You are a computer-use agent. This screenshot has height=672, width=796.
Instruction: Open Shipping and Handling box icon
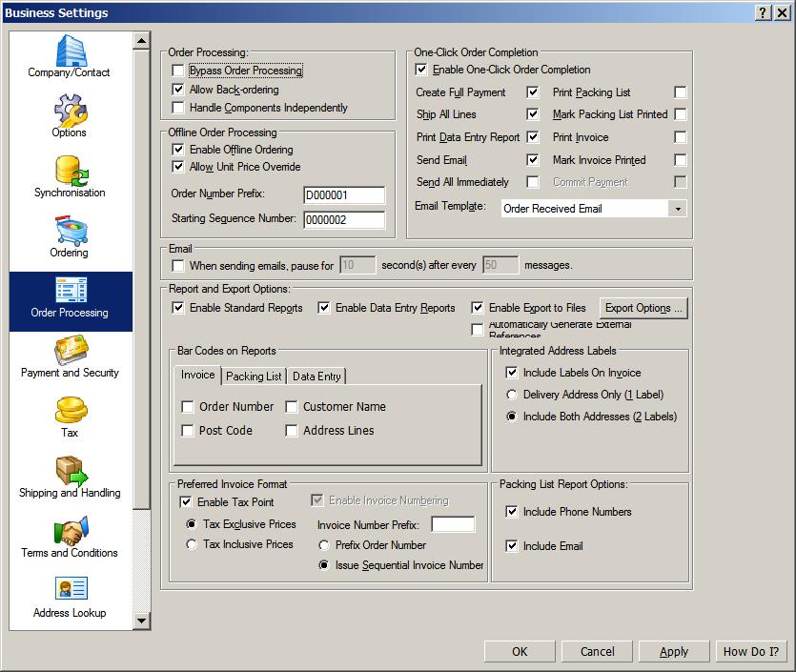tap(70, 471)
